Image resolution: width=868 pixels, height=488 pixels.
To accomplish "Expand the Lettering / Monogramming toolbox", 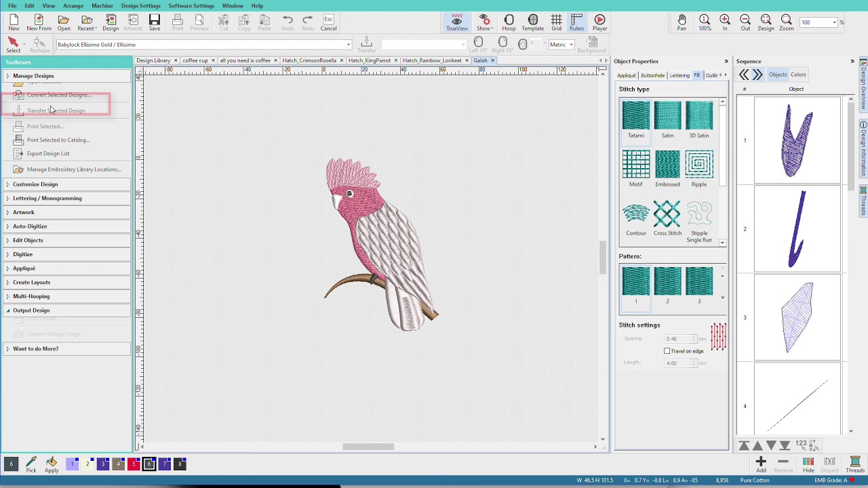I will pyautogui.click(x=66, y=199).
